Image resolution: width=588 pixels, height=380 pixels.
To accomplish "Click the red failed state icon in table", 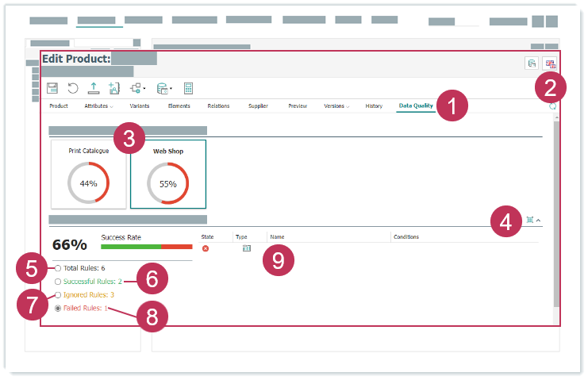I will click(206, 248).
